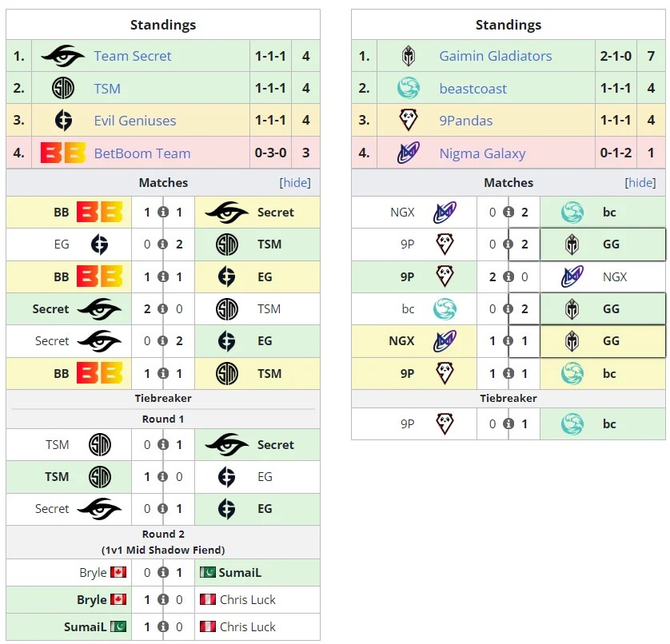The image size is (670, 644).
Task: Collapse the right Matches table
Action: (x=640, y=183)
